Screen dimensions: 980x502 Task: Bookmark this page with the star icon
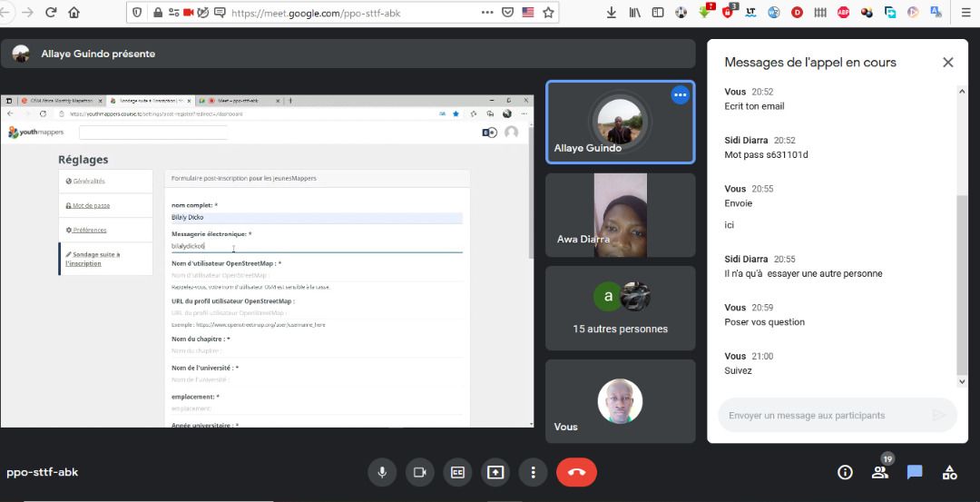pyautogui.click(x=548, y=13)
